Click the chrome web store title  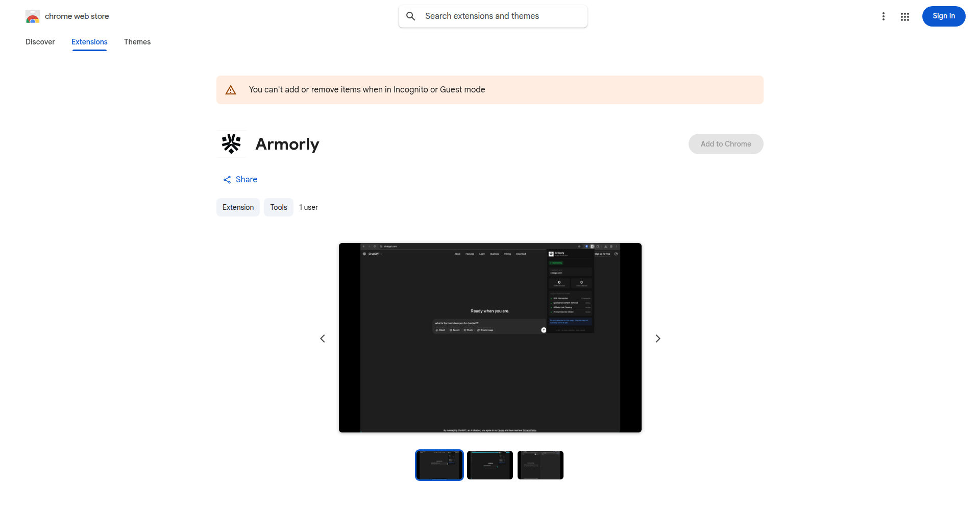tap(77, 16)
